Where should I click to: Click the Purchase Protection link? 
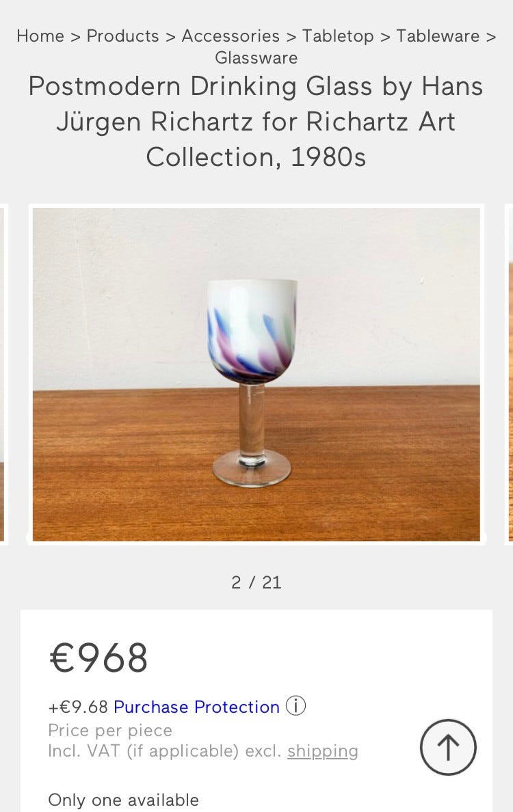[x=196, y=707]
